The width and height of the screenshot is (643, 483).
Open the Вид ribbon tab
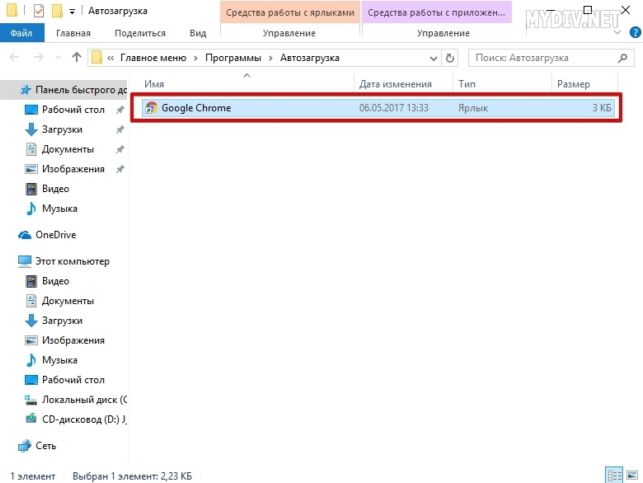tap(198, 33)
